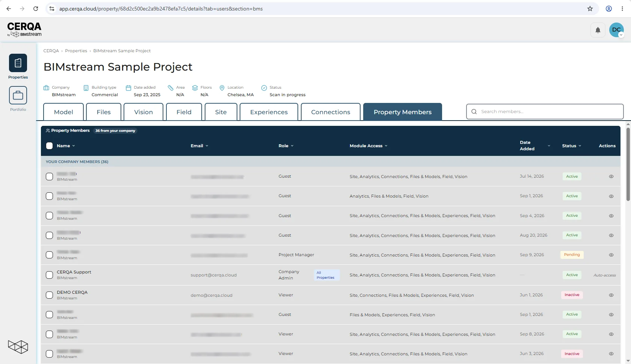Click the Company building icon

[x=46, y=88]
